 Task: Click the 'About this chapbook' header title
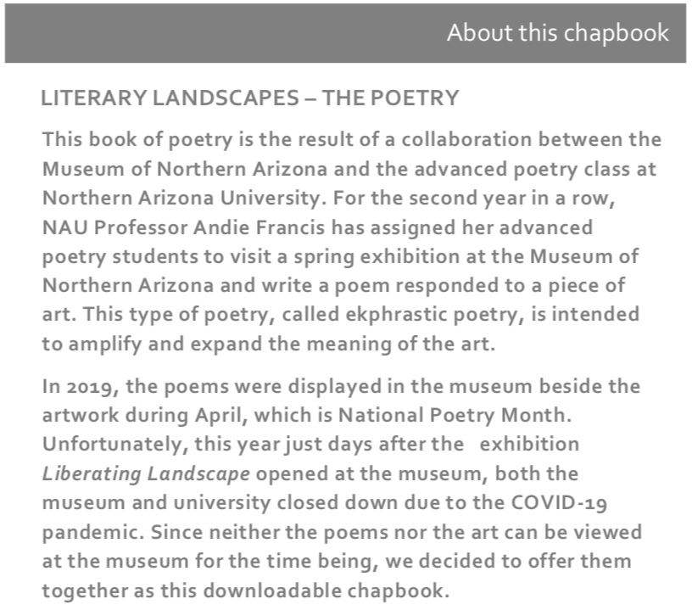click(557, 33)
